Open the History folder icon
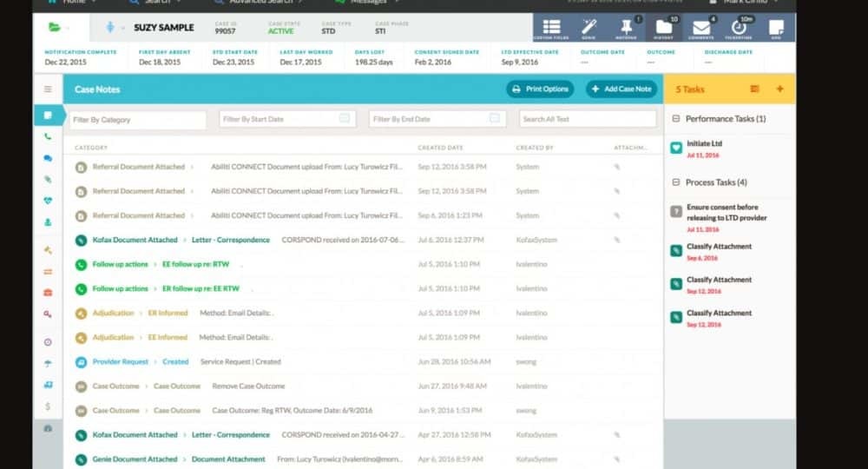Viewport: 868px width, 469px height. coord(663,28)
